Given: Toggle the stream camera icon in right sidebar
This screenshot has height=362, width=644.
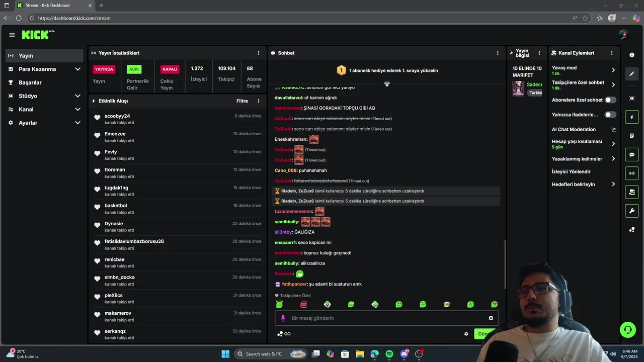Looking at the screenshot, I should 632,192.
